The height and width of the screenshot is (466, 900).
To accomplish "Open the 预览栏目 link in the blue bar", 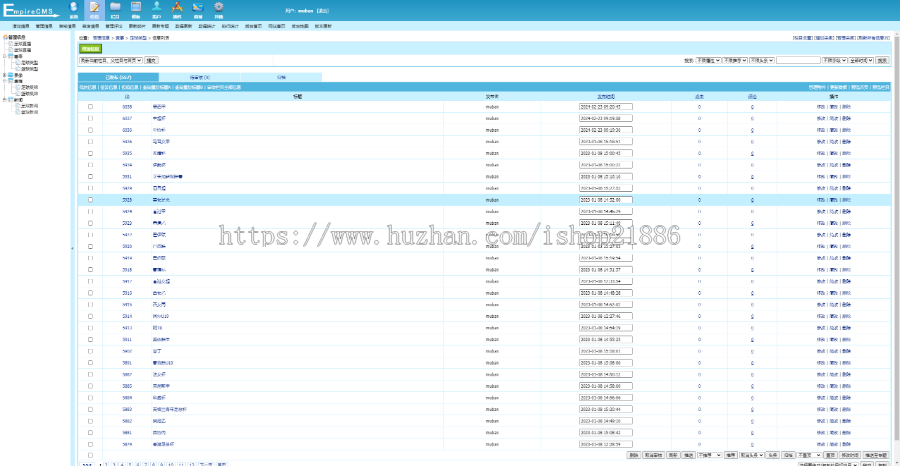I will click(881, 87).
